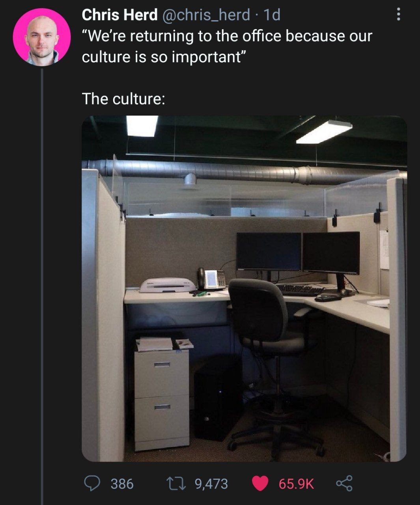Open Chris Herd's profile picture
Viewport: 420px width, 505px height.
(42, 37)
